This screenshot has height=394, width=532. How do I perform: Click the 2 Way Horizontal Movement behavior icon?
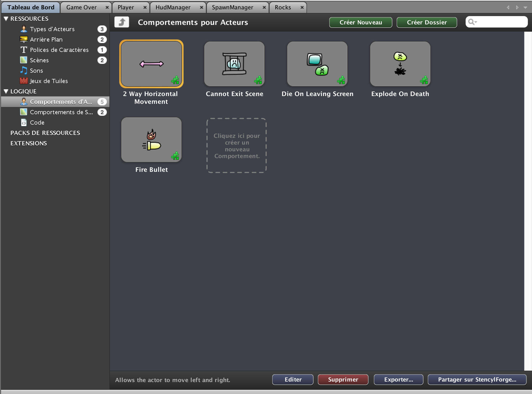(151, 64)
